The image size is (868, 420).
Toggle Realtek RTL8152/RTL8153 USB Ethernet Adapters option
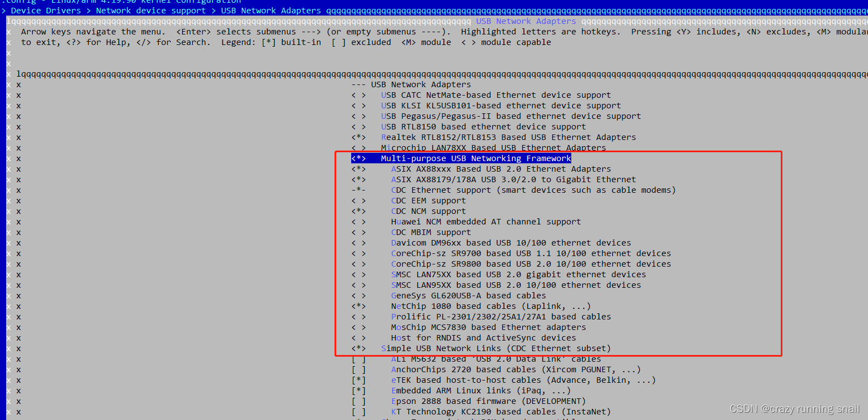click(493, 137)
